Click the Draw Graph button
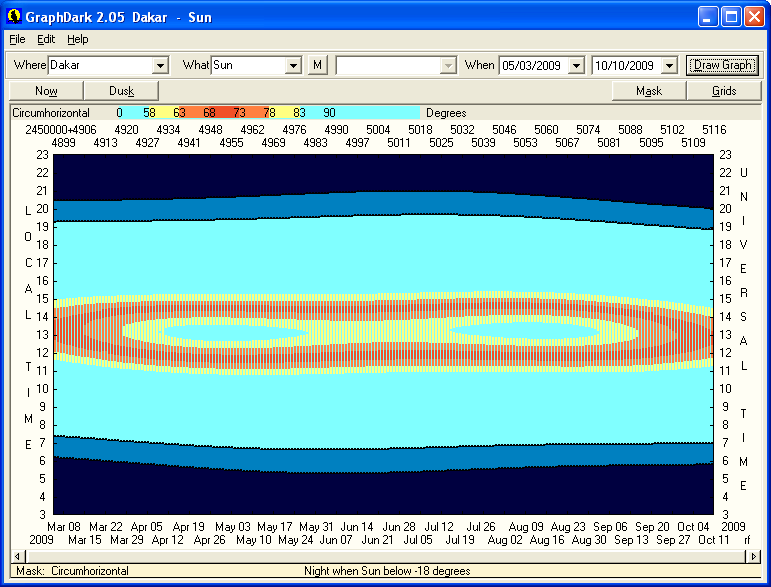771x587 pixels. click(x=723, y=65)
